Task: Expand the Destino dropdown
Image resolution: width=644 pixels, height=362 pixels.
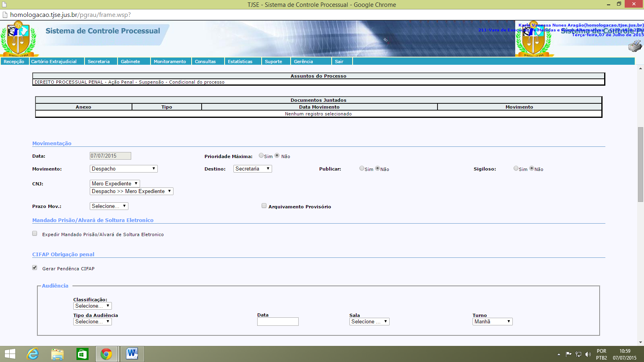Action: click(x=252, y=169)
